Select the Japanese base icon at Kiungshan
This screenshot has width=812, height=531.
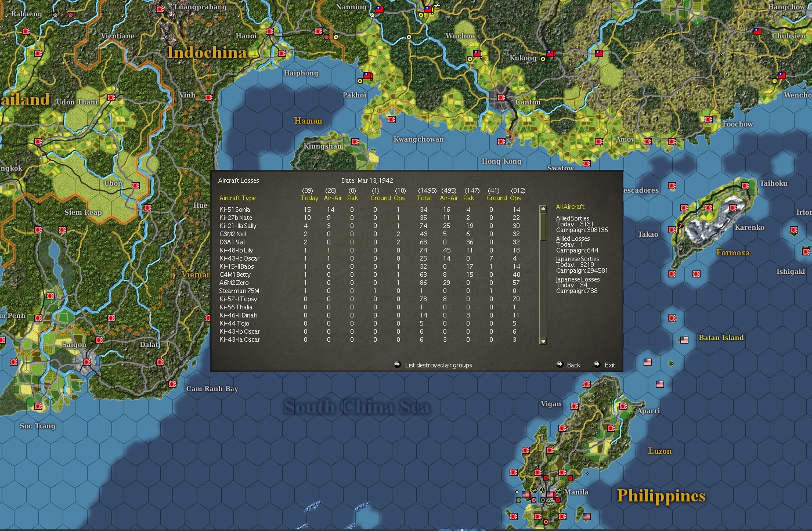[x=355, y=142]
